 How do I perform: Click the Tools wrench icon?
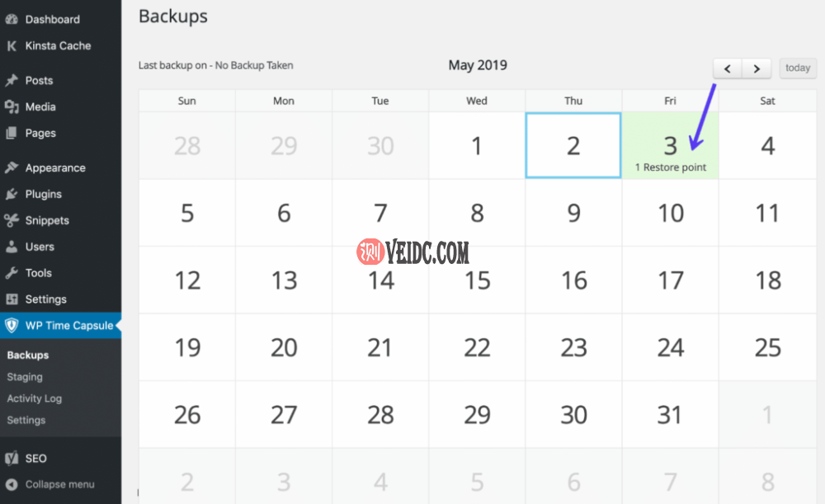[x=12, y=273]
